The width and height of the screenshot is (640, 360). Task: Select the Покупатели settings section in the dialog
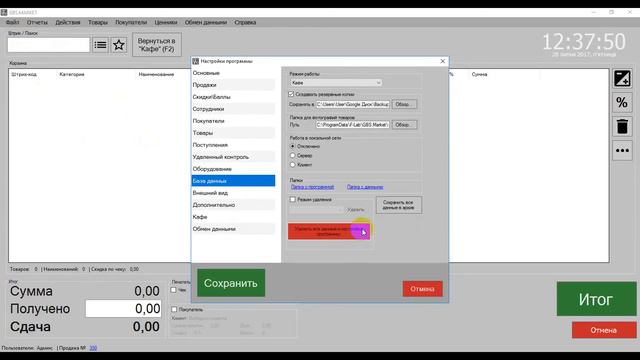[x=233, y=121]
